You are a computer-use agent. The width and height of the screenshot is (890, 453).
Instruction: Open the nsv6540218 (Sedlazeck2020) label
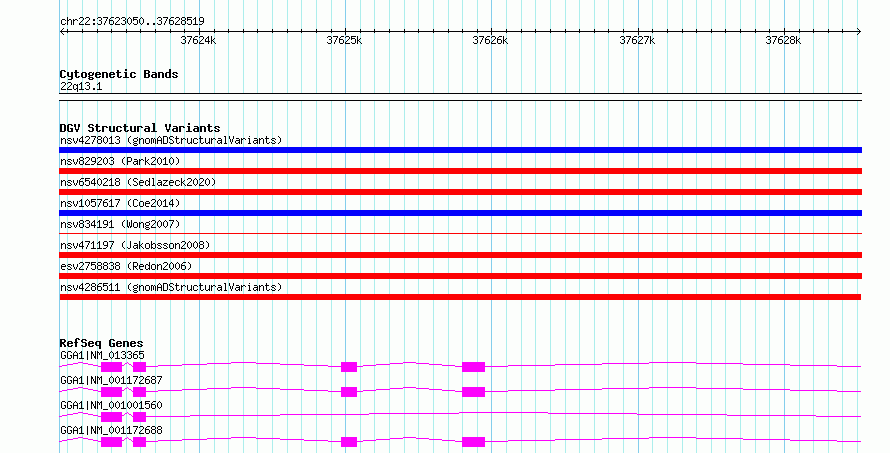tap(138, 182)
